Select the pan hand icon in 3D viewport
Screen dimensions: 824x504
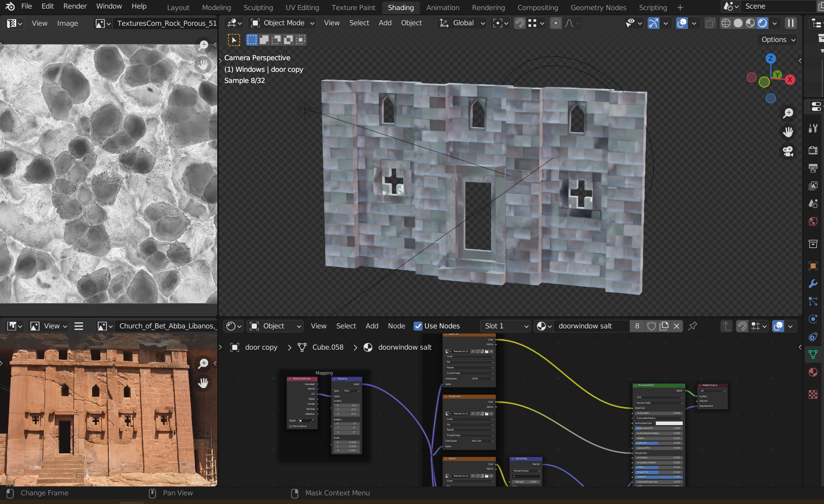788,132
